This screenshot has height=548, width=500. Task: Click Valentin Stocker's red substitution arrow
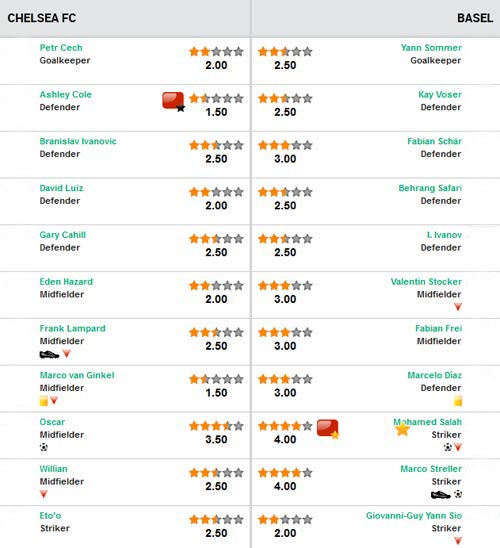tap(458, 307)
